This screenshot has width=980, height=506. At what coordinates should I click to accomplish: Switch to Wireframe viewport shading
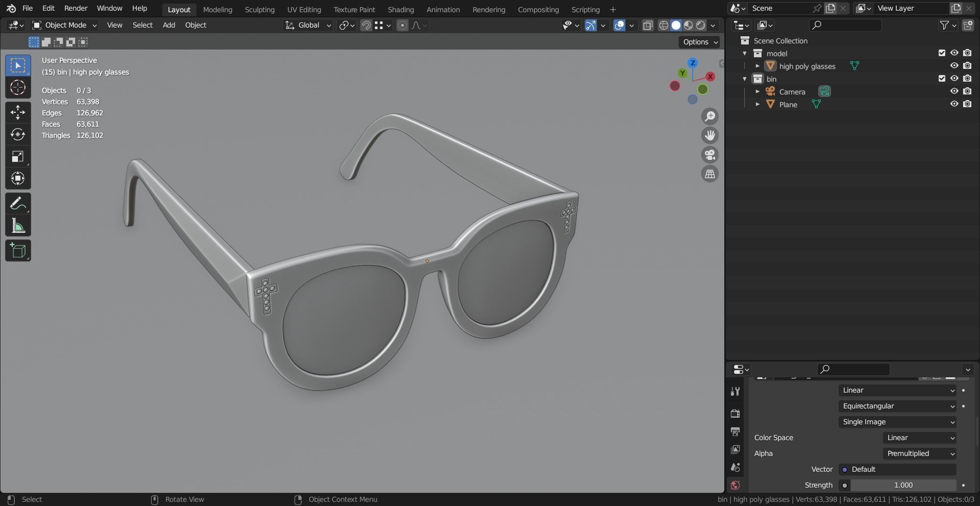[664, 25]
